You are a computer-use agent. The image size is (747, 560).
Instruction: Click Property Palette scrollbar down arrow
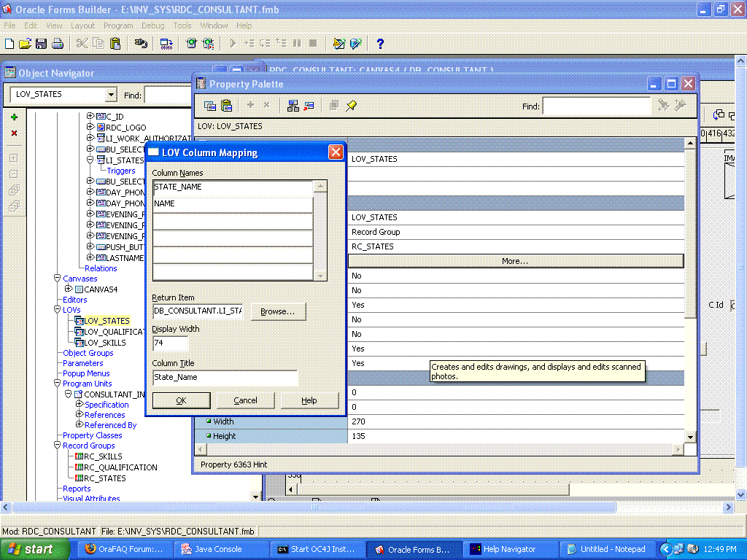690,437
